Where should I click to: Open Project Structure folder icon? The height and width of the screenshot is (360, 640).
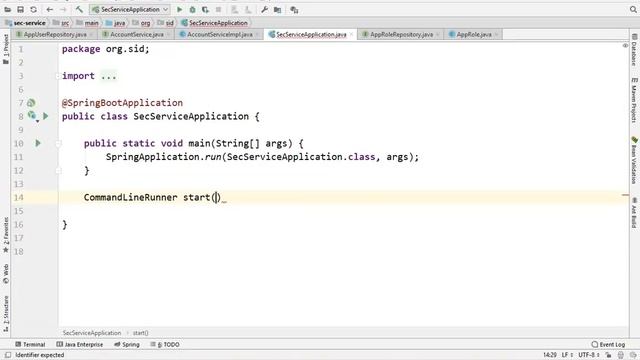[x=278, y=9]
